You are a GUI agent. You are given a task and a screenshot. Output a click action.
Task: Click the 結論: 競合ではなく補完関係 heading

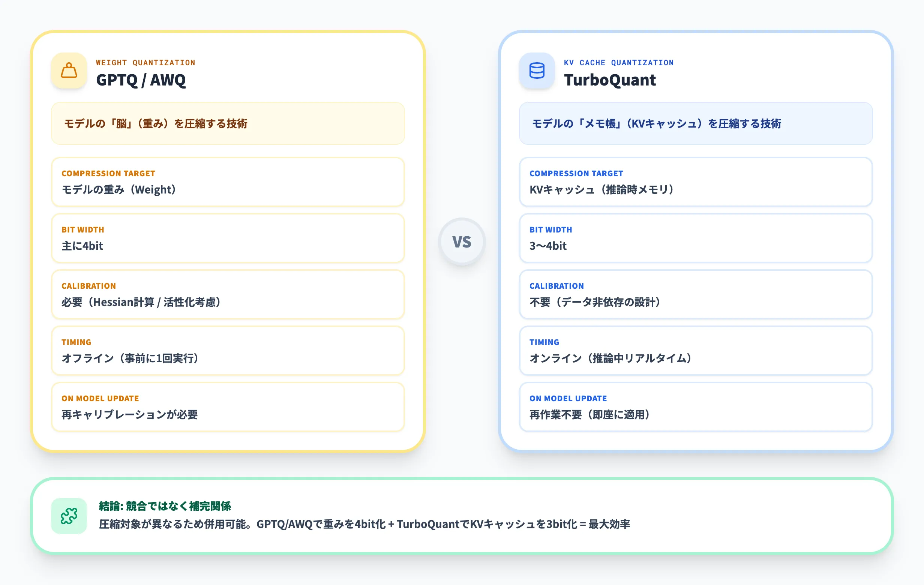(x=165, y=506)
